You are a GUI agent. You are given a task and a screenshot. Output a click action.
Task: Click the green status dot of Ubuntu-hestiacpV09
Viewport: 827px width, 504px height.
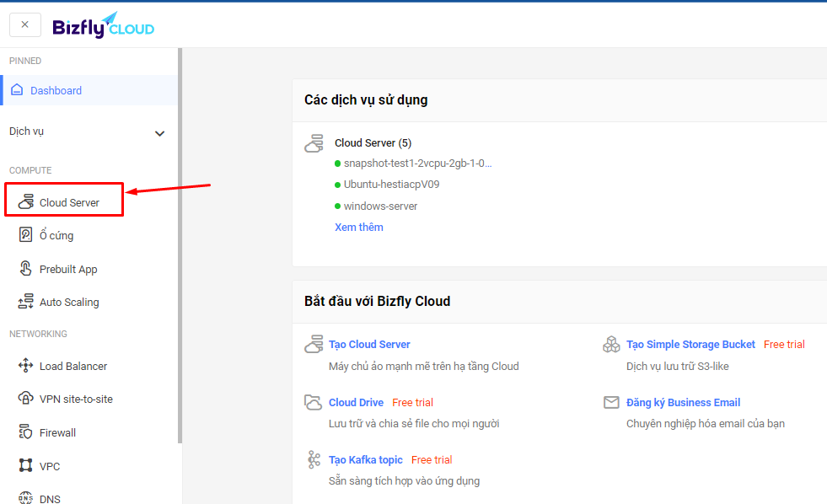(x=337, y=185)
